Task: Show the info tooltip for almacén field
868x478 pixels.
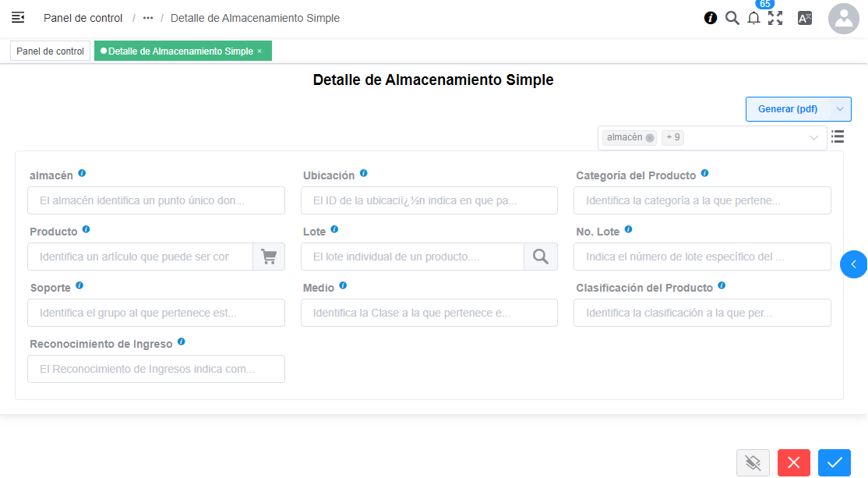Action: [83, 174]
